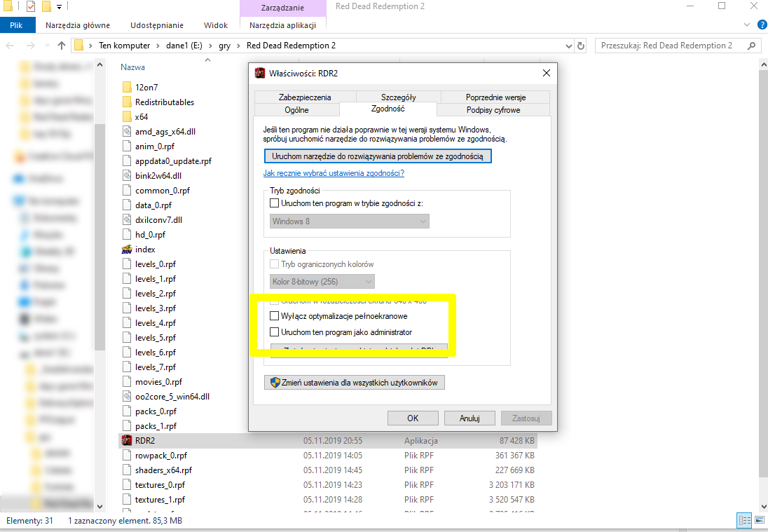Click the dxilconv7.dll file icon
This screenshot has width=768, height=532.
click(127, 220)
